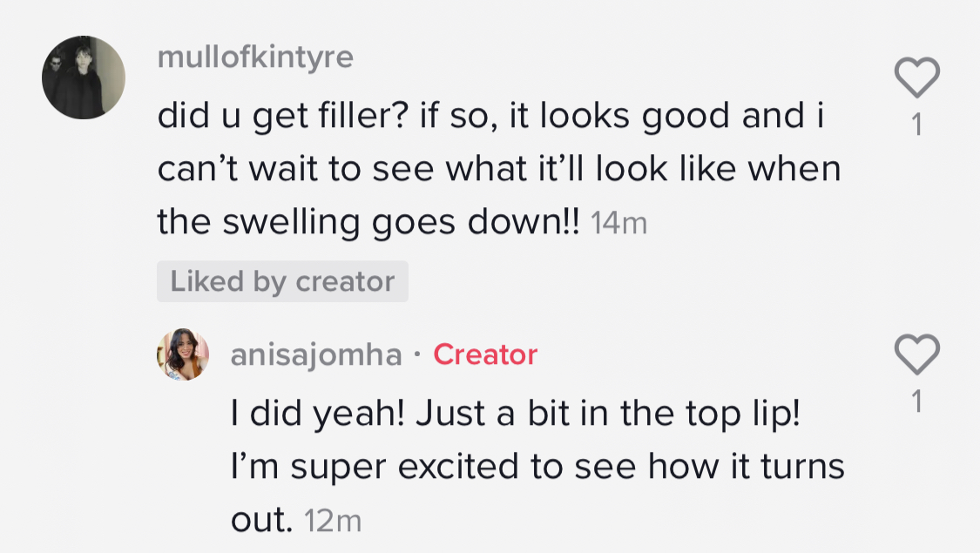Tap the heart on anisajomha's reply
The image size is (980, 553).
[x=917, y=354]
